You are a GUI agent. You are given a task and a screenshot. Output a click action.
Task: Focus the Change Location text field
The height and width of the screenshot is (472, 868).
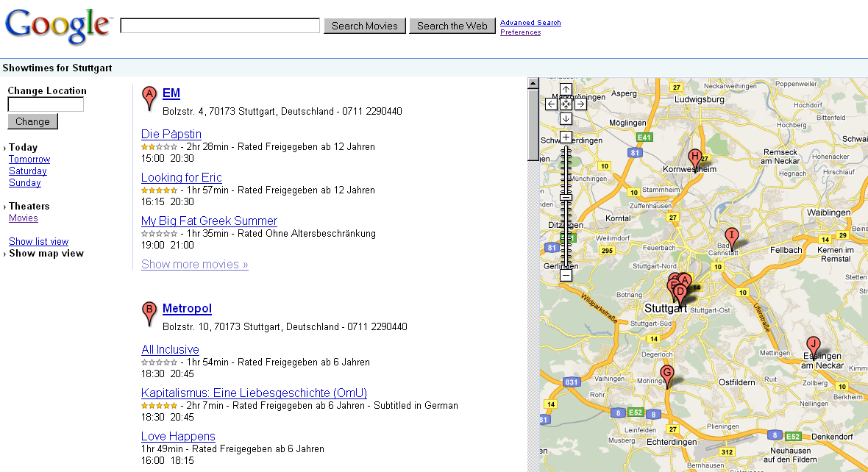pyautogui.click(x=46, y=105)
